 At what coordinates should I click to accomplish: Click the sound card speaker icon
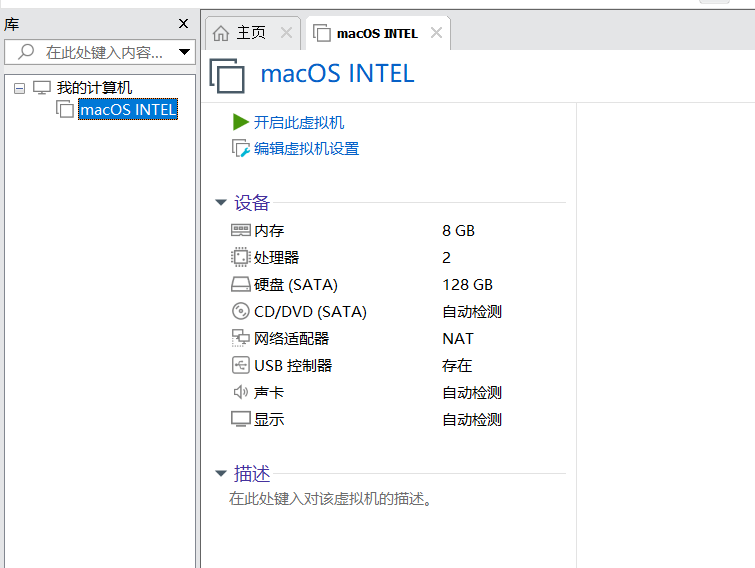240,392
